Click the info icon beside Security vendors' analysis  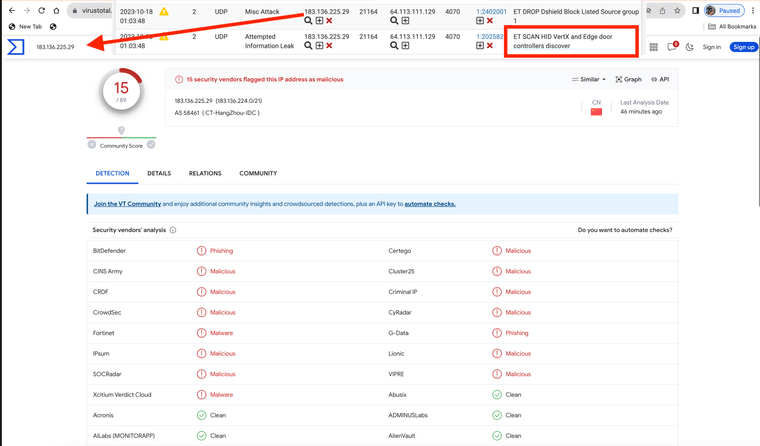pyautogui.click(x=173, y=230)
